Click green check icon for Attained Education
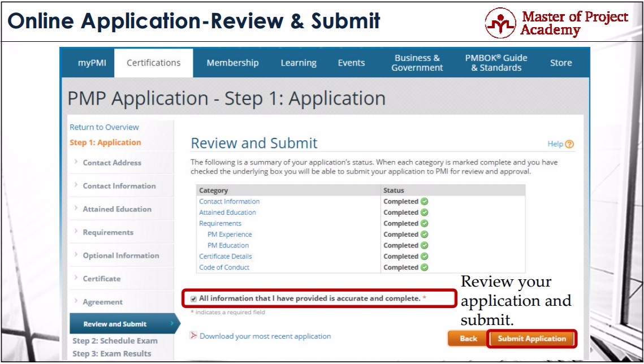Image resolution: width=644 pixels, height=364 pixels. click(x=424, y=213)
